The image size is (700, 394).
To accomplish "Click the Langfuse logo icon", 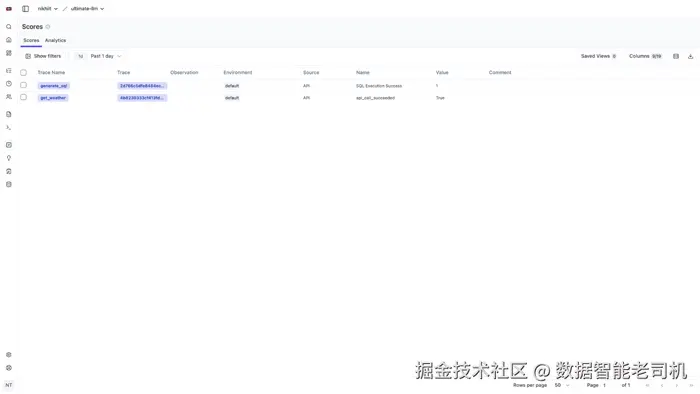I will (x=8, y=8).
